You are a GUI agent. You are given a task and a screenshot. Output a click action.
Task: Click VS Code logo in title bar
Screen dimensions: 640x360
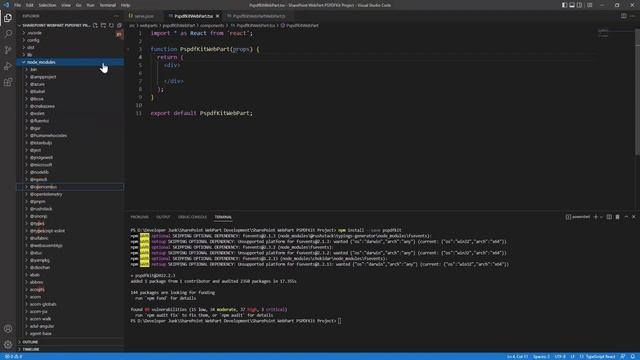click(6, 5)
